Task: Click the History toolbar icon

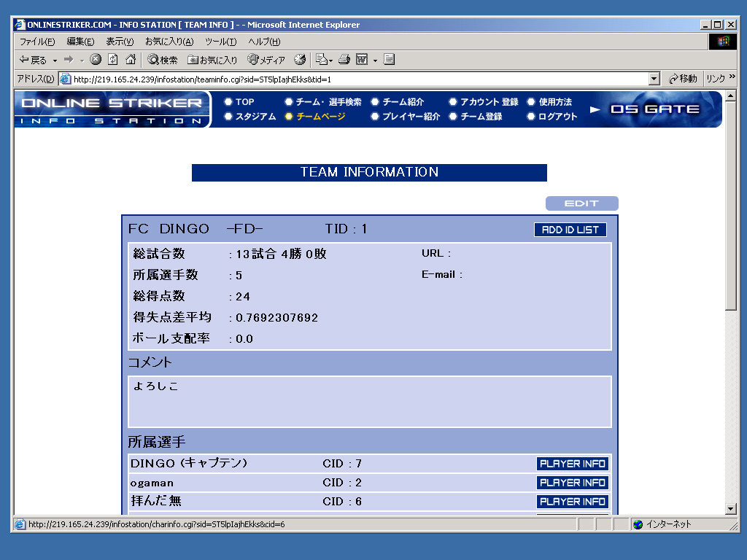Action: [x=300, y=60]
